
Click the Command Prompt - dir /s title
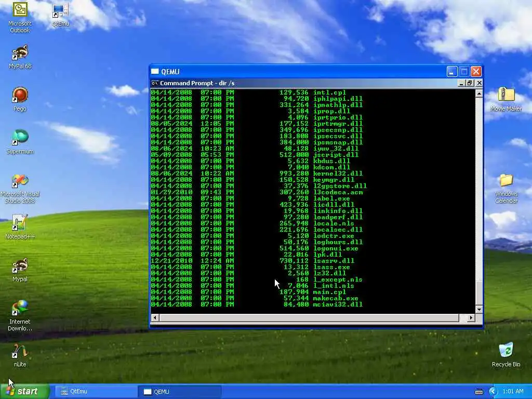197,83
